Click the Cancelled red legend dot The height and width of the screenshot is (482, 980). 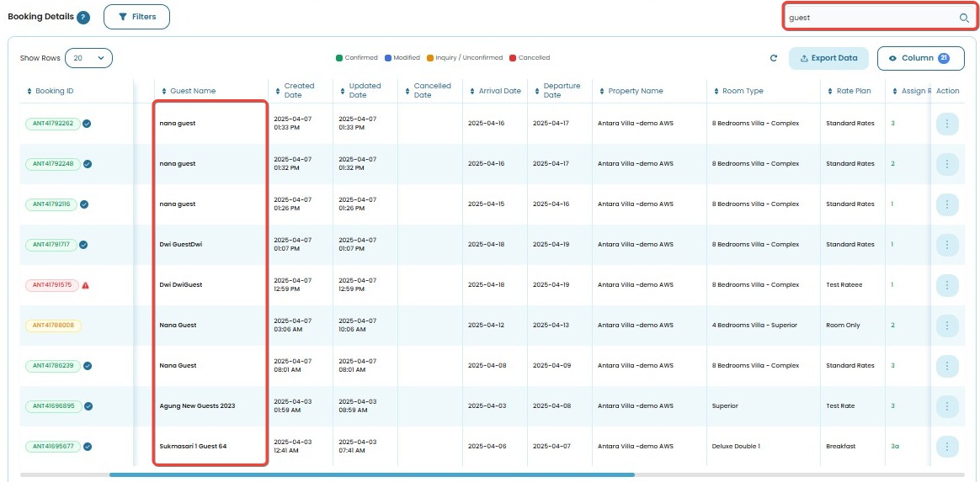513,58
